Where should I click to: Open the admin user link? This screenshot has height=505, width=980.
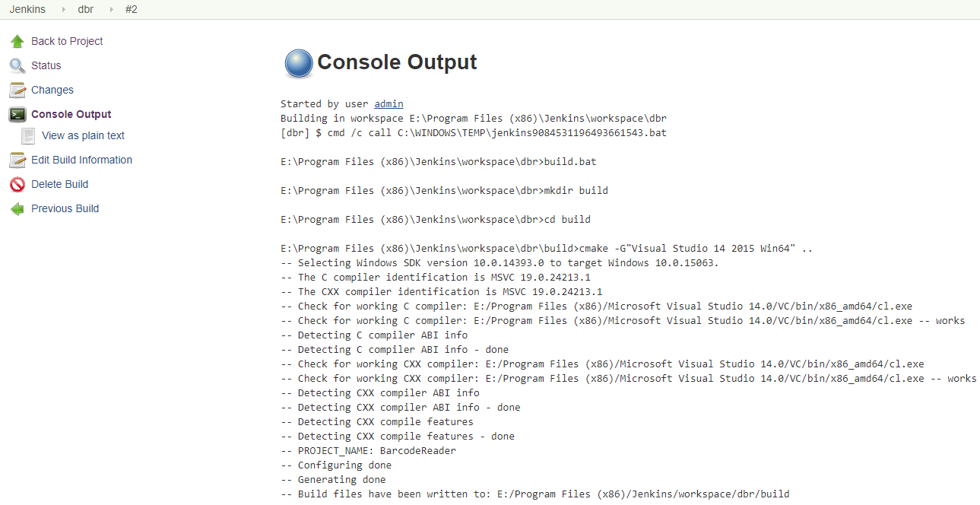[389, 104]
